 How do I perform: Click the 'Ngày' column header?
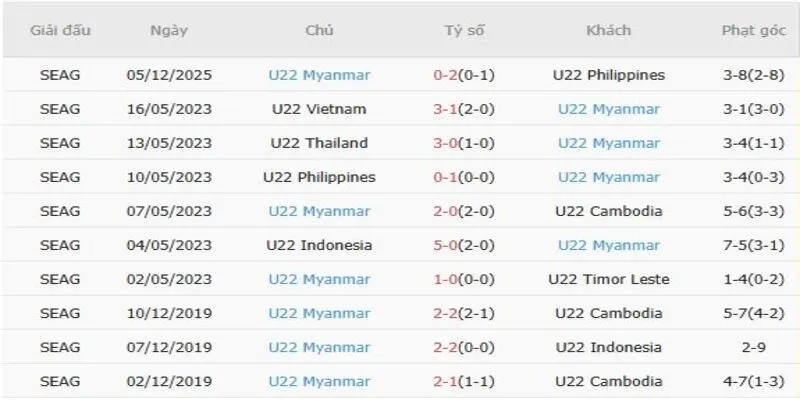[x=169, y=30]
